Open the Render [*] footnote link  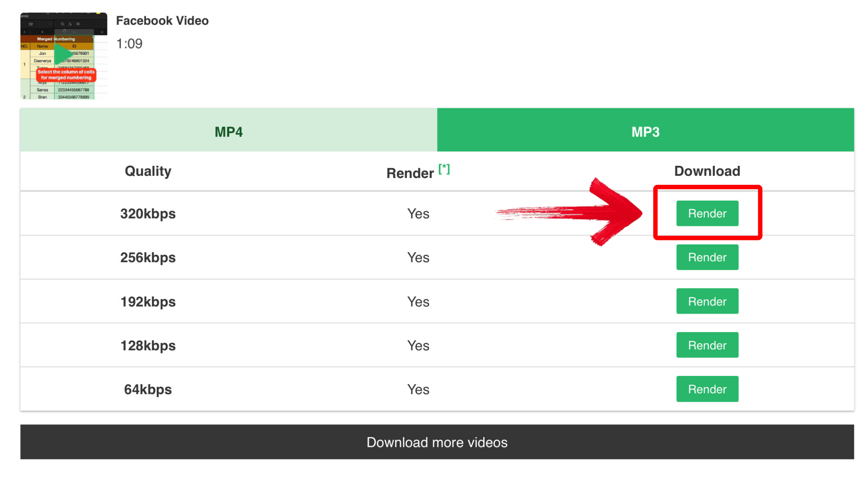[x=444, y=169]
